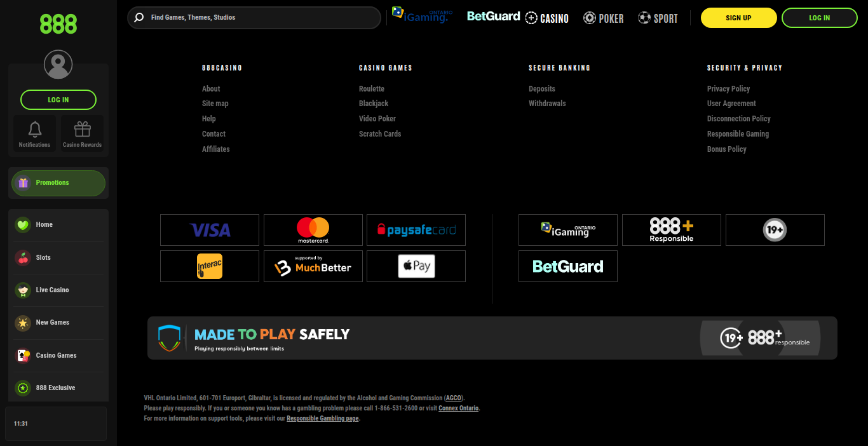The image size is (868, 446).
Task: Switch to the Poker header tab
Action: tap(604, 18)
